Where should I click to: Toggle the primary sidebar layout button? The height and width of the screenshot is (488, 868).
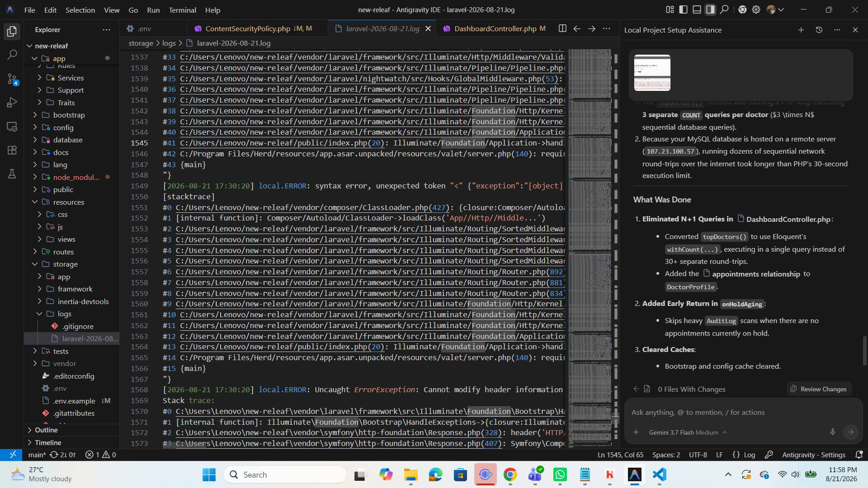(x=683, y=9)
